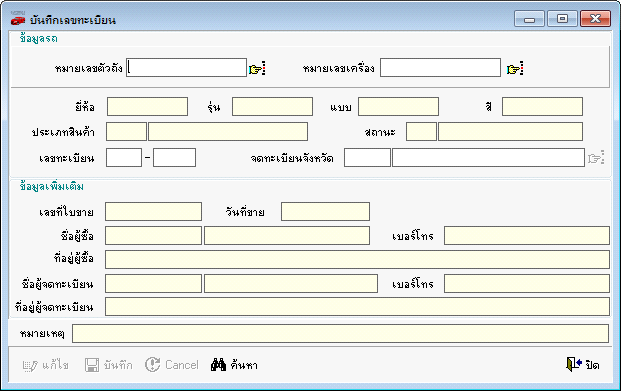Click the จดทะเบียนจังหวัด province code field

pos(367,158)
